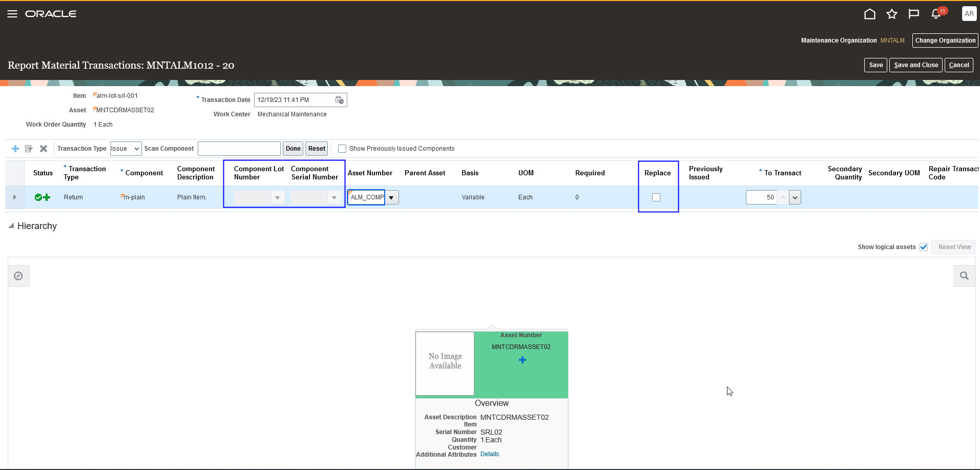Open Favorites star icon
Screen dimensions: 980x470
892,14
